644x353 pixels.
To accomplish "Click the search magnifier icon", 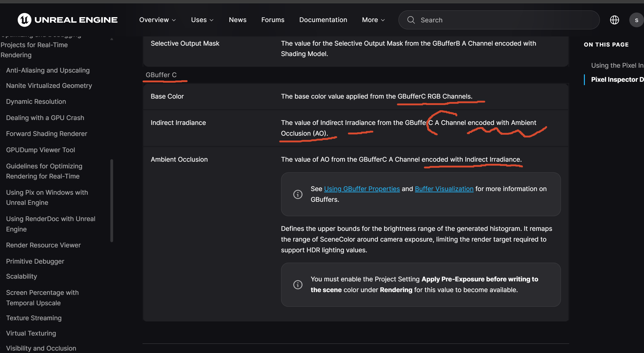I will pos(411,20).
